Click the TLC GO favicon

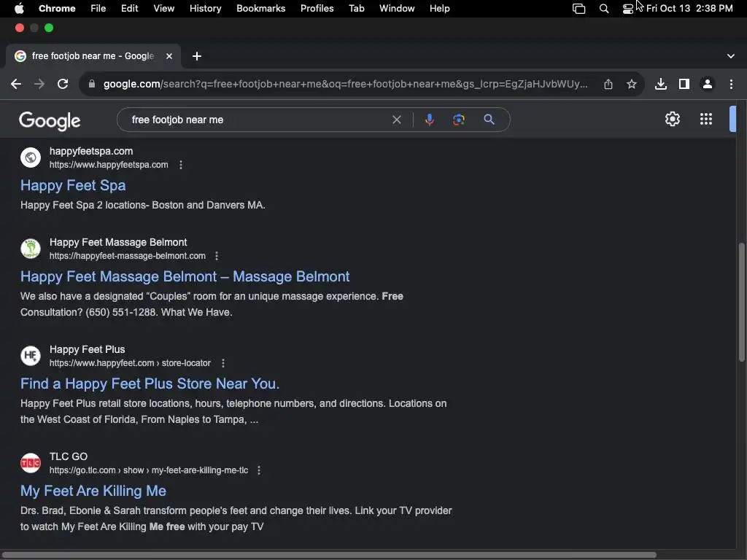point(31,463)
